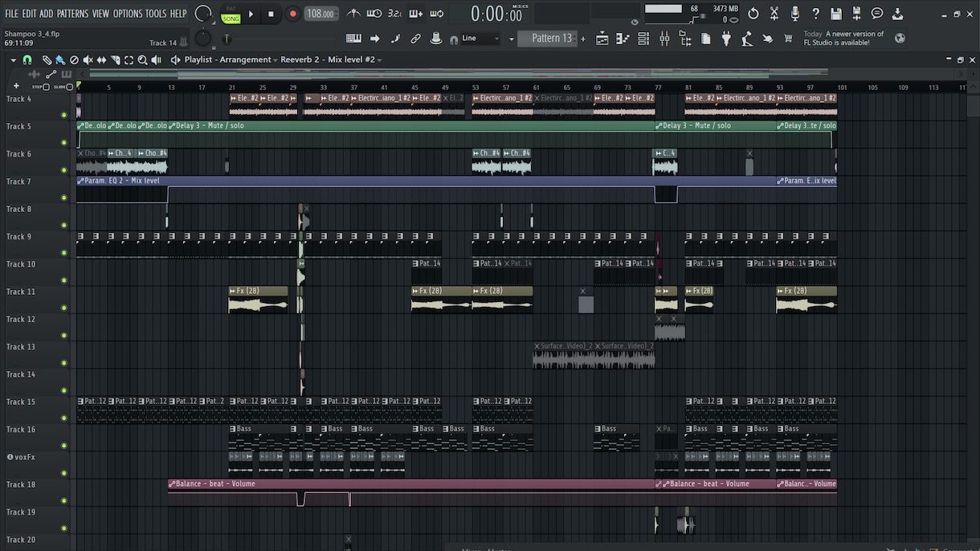Click the link controller chain icon

(x=415, y=39)
